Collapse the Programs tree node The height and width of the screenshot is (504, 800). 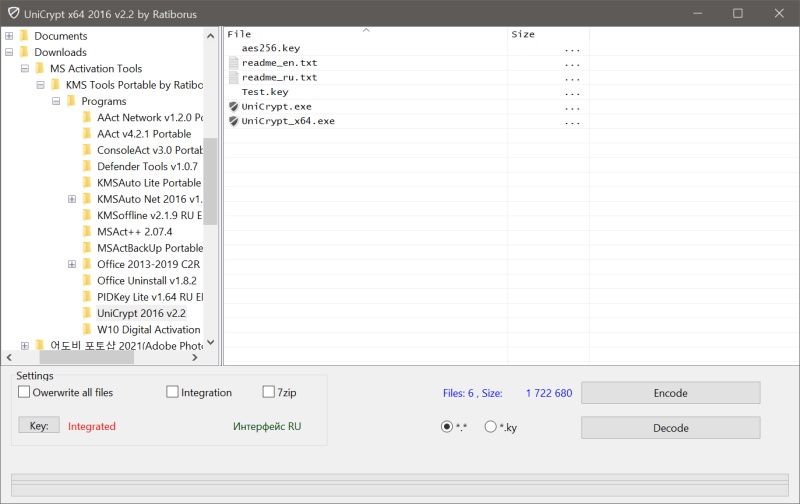(56, 101)
